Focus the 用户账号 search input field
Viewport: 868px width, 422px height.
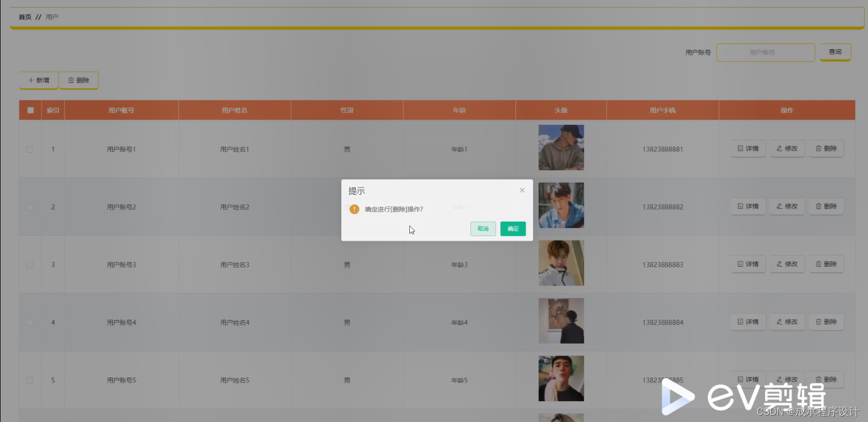point(766,52)
